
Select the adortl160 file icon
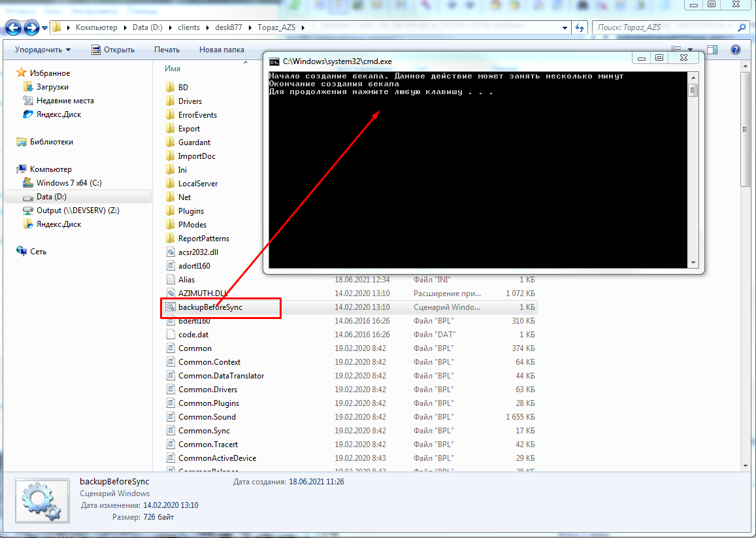170,266
